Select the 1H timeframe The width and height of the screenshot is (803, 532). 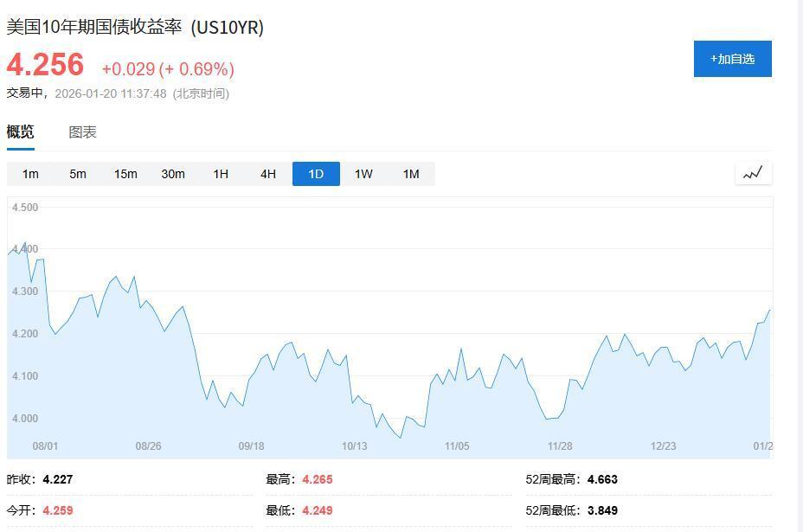point(221,174)
